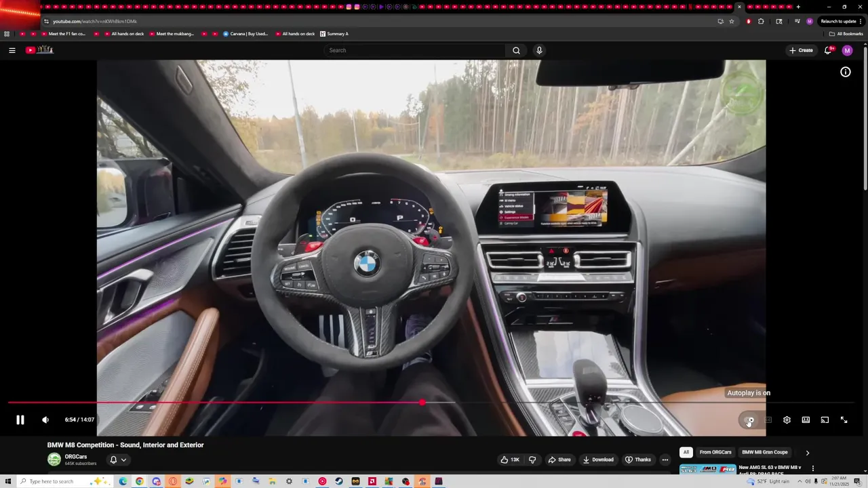
Task: Toggle closed captions in the player
Action: pos(768,420)
